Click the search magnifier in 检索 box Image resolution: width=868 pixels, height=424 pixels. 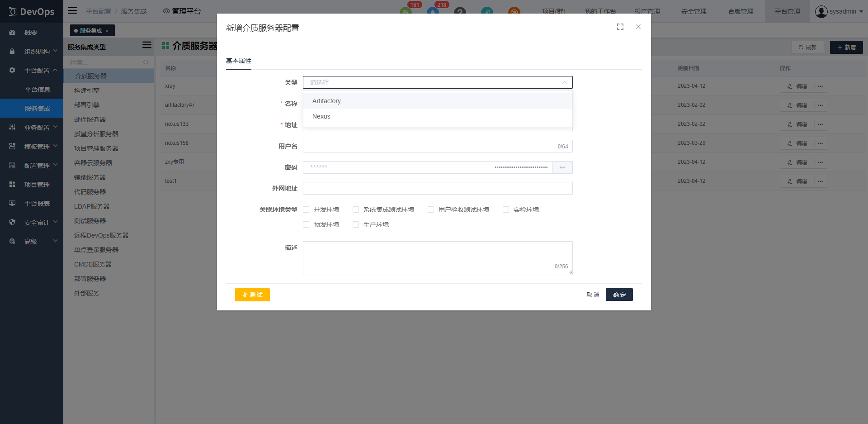pos(146,62)
